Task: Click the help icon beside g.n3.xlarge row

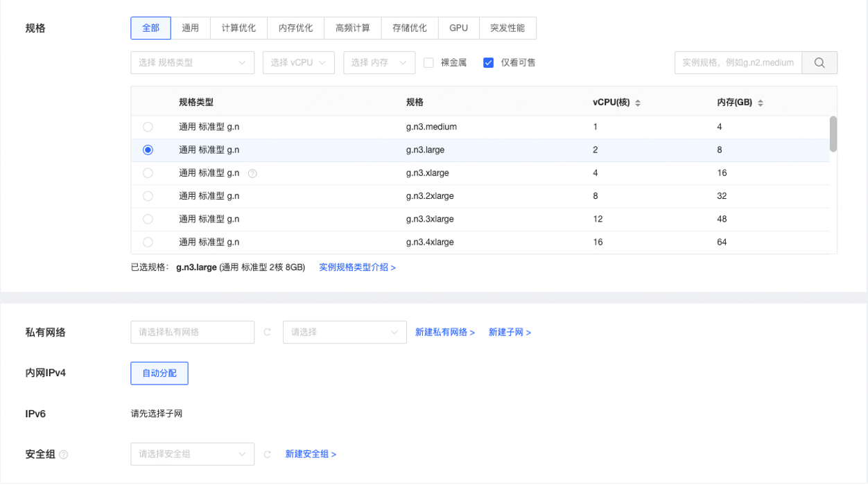Action: click(x=252, y=173)
